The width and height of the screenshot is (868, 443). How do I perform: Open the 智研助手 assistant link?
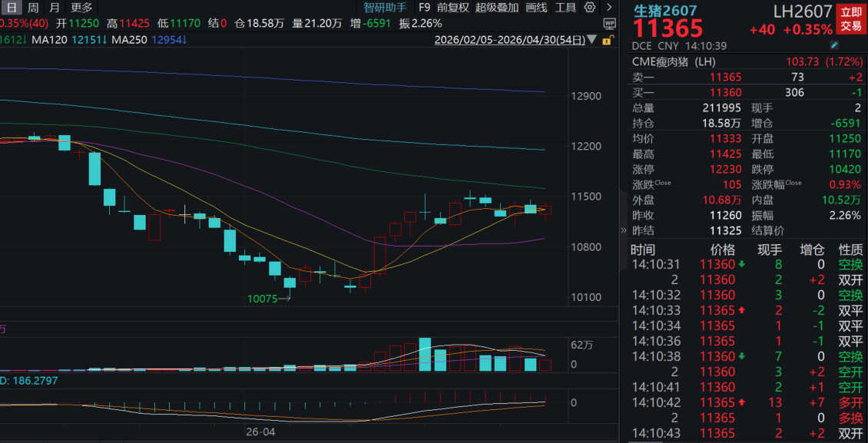tap(385, 8)
